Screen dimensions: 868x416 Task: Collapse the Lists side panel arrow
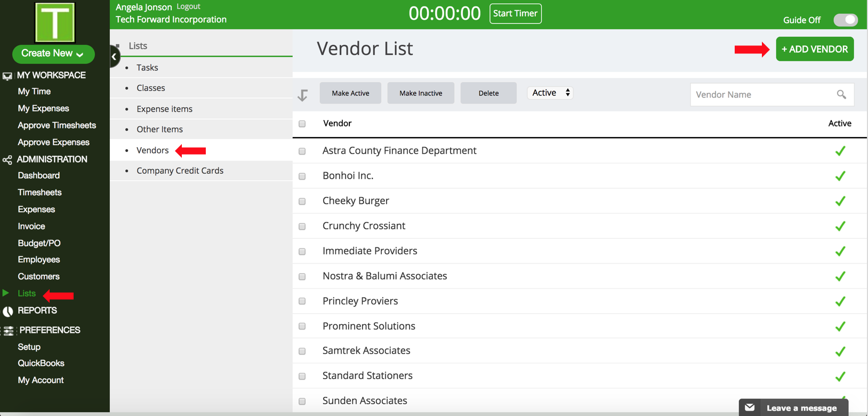(x=114, y=57)
